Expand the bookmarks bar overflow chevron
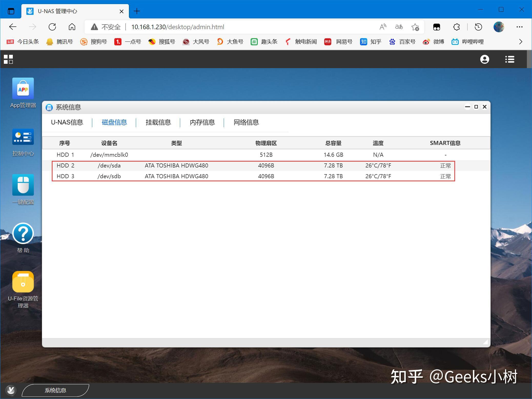This screenshot has width=532, height=399. point(520,41)
